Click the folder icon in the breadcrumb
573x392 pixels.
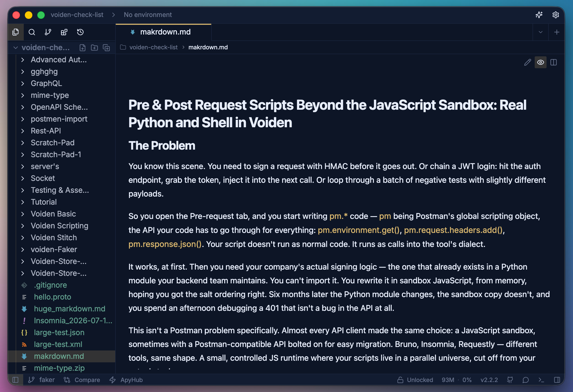coord(123,47)
